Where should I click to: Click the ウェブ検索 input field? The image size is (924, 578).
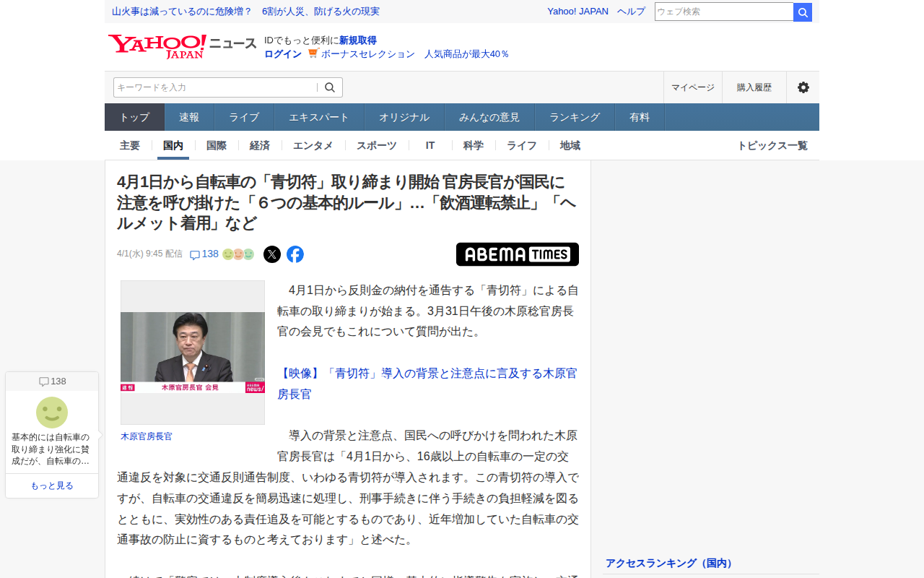[x=724, y=12]
